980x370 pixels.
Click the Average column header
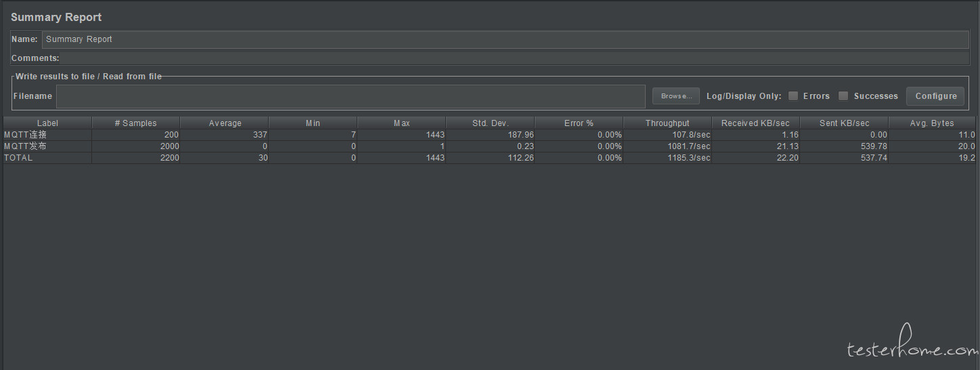pyautogui.click(x=225, y=123)
